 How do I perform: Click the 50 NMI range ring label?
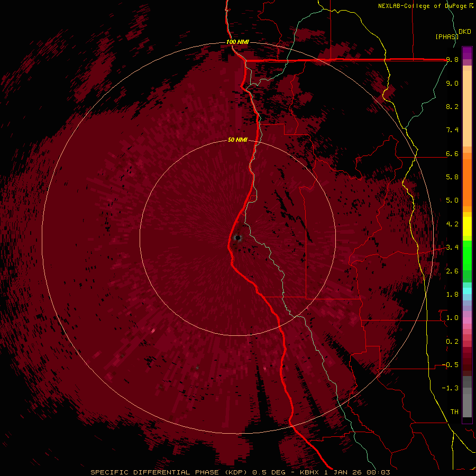(237, 140)
